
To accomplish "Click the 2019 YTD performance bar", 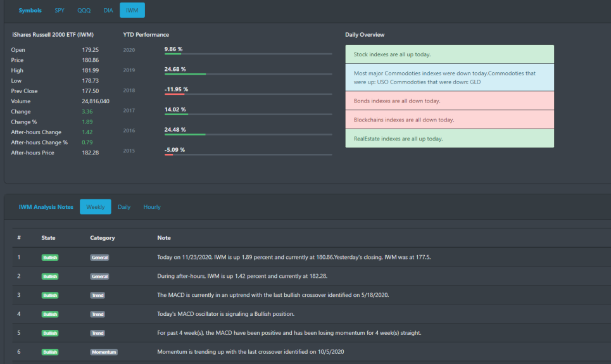I will [248, 74].
